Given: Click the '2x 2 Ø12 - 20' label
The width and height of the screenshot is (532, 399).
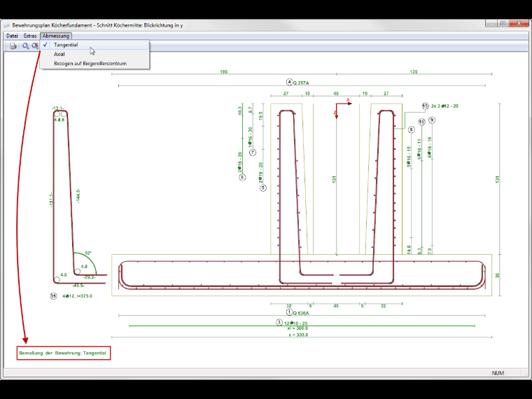Looking at the screenshot, I should point(444,106).
